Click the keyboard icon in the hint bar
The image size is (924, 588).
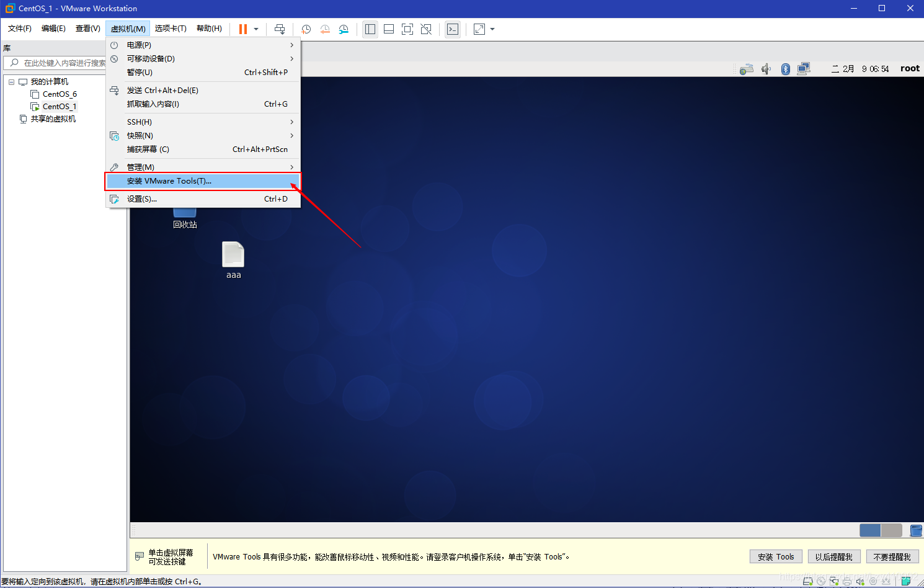[x=140, y=557]
